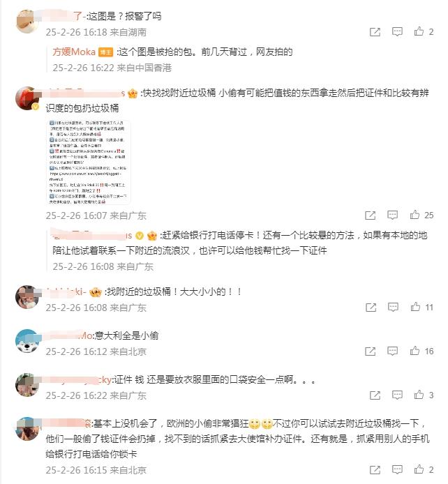Screen dimensions: 448x484
Task: Like the last comment posted 16:15 from 北京
Action: (419, 469)
